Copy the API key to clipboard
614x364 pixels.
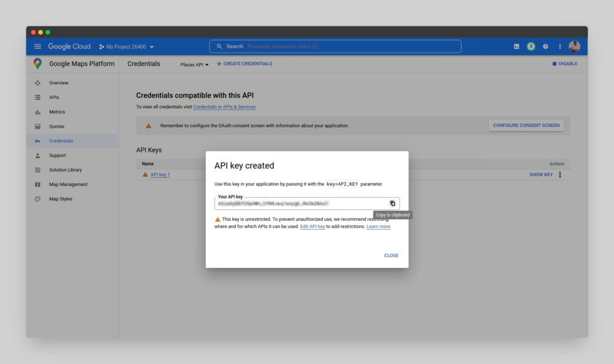(x=392, y=203)
